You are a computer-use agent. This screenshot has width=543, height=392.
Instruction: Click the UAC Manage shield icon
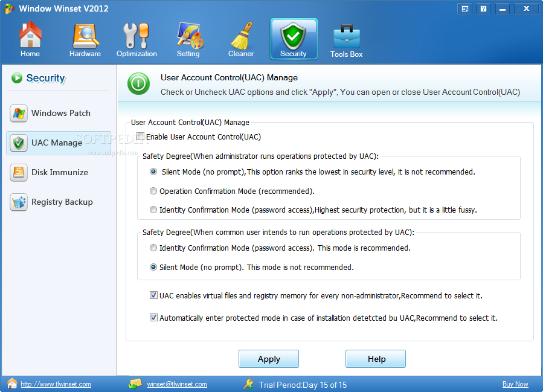point(19,143)
